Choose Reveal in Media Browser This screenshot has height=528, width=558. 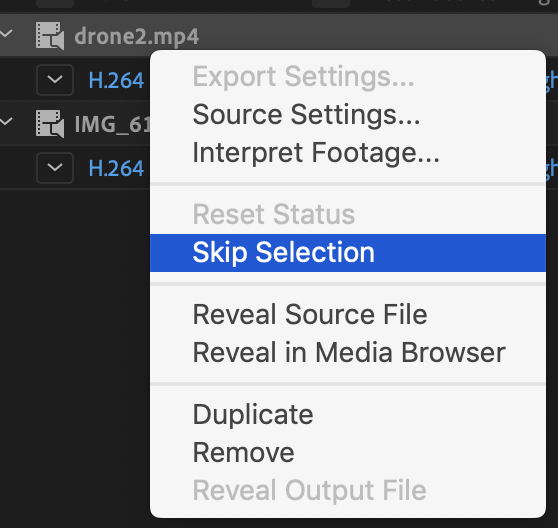pos(349,353)
